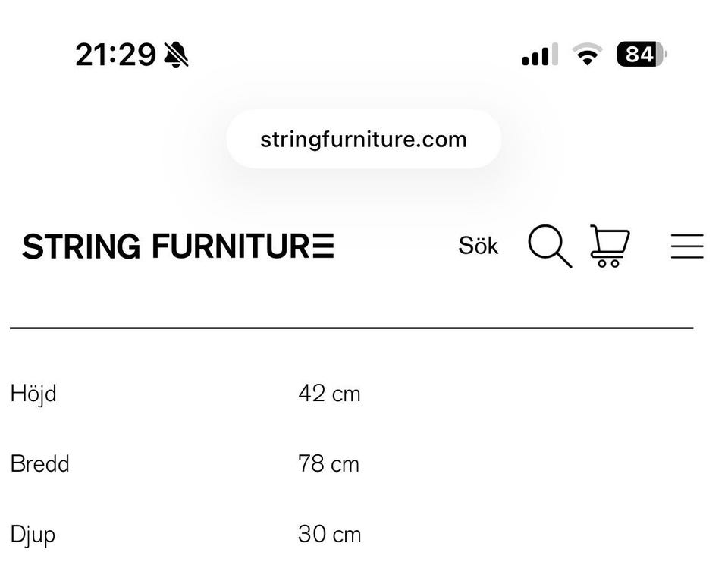
Task: Tap the battery level indicator
Action: 640,55
